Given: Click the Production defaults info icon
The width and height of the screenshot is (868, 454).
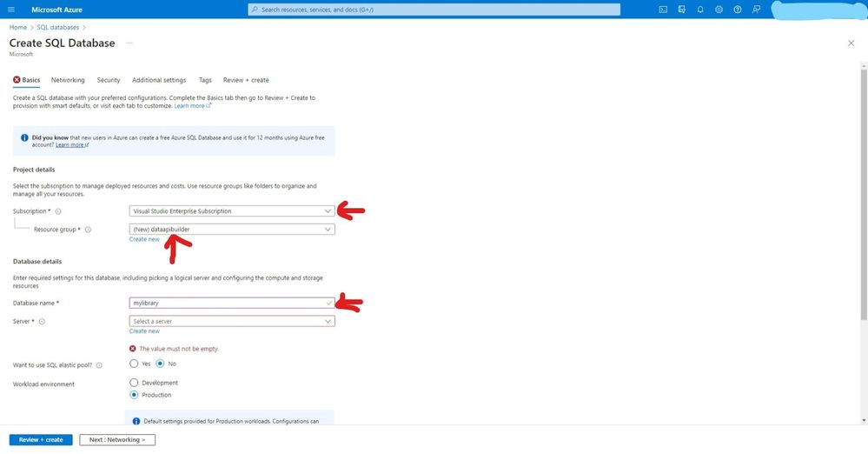Looking at the screenshot, I should [x=136, y=421].
